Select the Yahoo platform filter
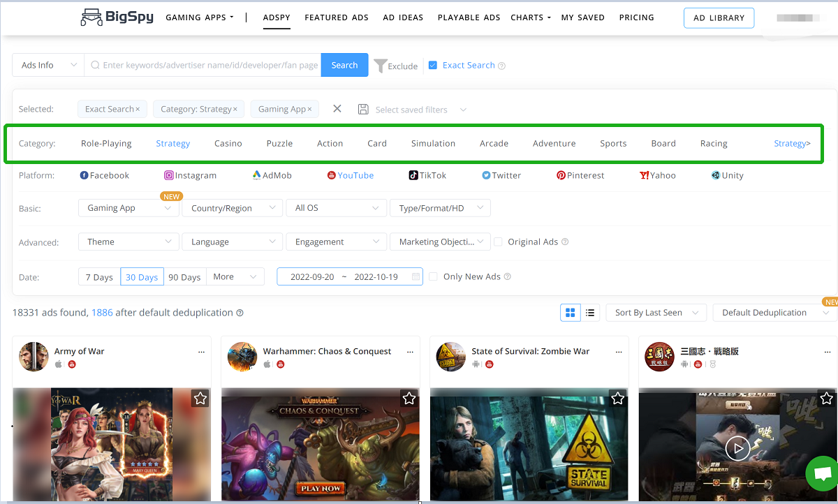 point(658,175)
